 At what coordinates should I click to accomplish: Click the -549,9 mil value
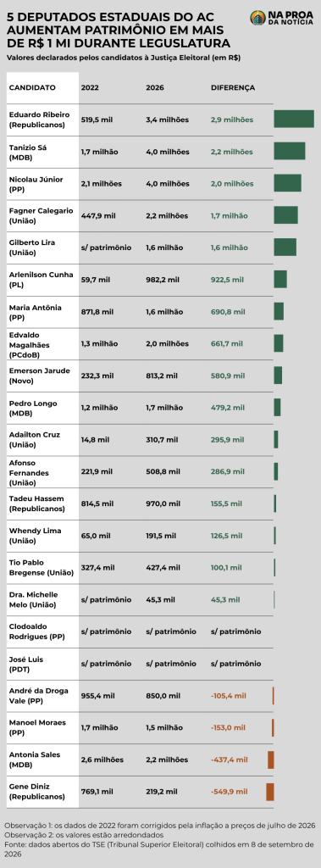pyautogui.click(x=229, y=792)
